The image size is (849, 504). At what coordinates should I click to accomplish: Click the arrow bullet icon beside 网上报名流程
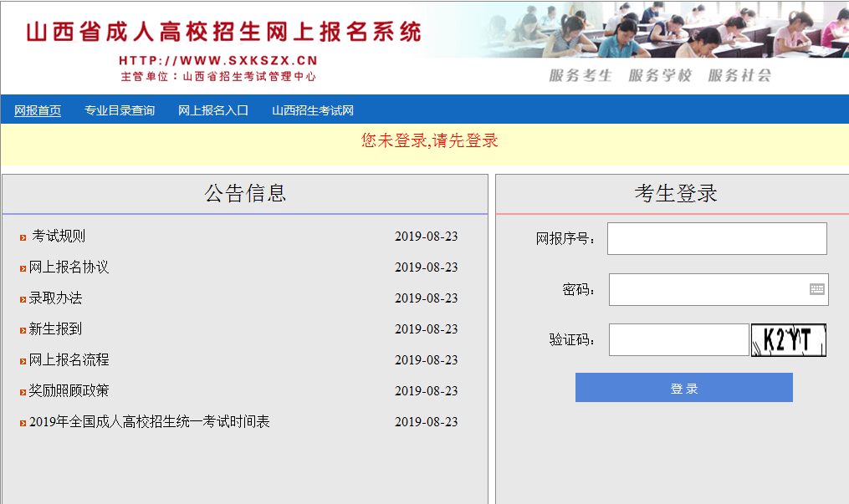point(23,361)
